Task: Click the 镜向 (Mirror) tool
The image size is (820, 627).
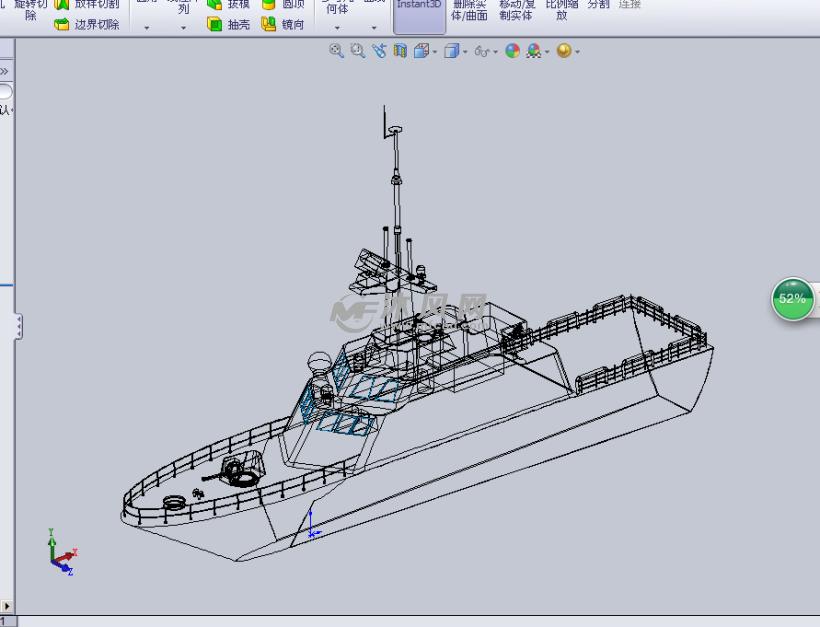Action: point(283,24)
